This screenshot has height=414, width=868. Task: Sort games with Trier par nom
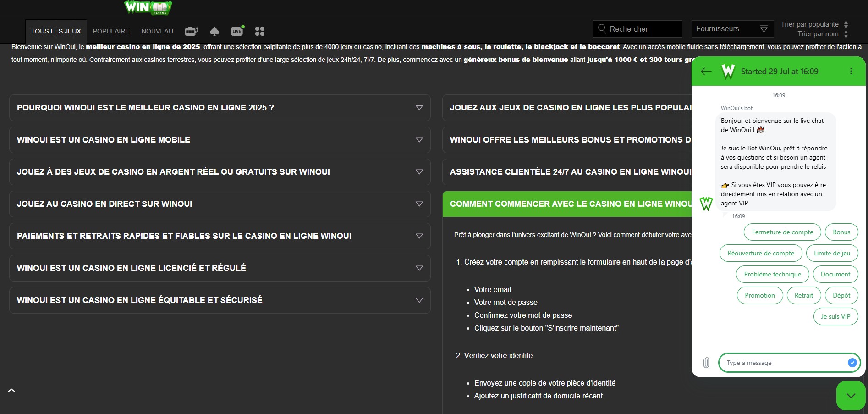pyautogui.click(x=823, y=34)
